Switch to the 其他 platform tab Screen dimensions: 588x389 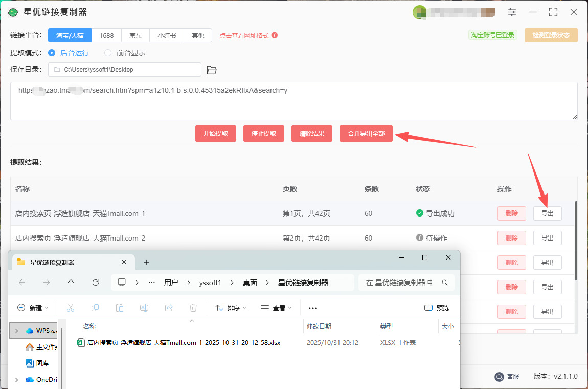pos(198,36)
